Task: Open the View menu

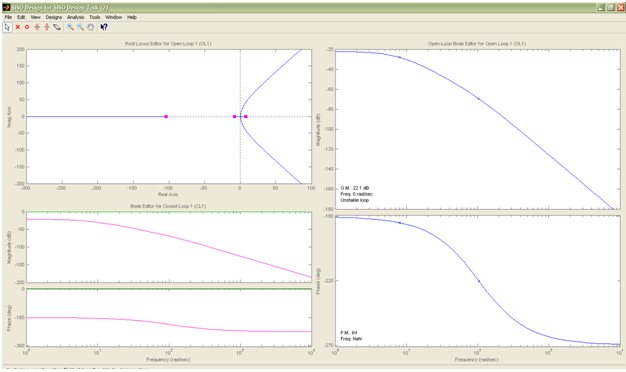Action: 36,17
